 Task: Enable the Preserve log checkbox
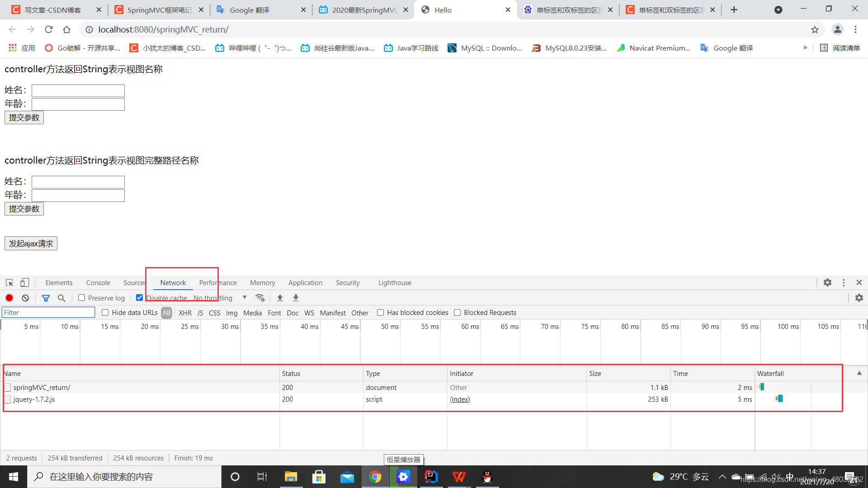coord(82,298)
